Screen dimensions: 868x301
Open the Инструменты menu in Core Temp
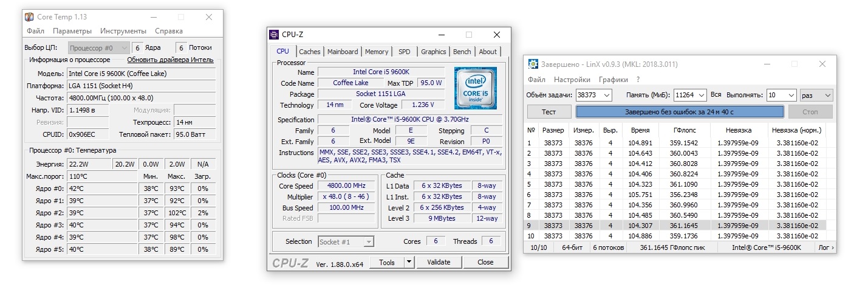click(123, 31)
